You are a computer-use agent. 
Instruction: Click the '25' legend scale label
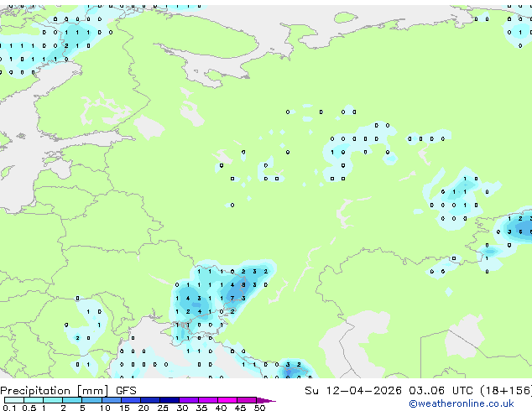pyautogui.click(x=163, y=408)
